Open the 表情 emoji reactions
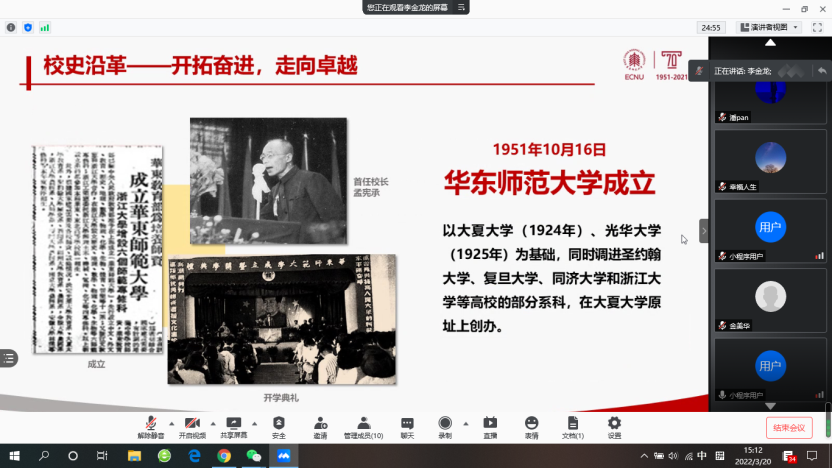This screenshot has width=832, height=468. [x=531, y=427]
